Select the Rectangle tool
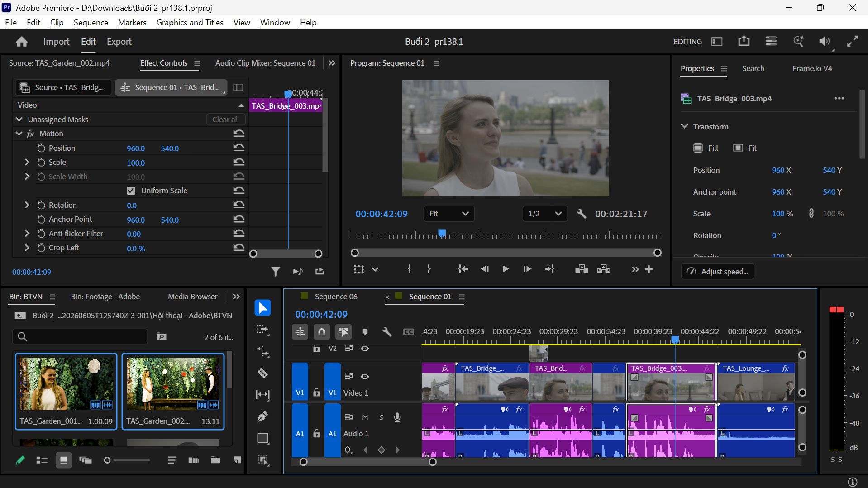This screenshot has width=868, height=488. [262, 438]
